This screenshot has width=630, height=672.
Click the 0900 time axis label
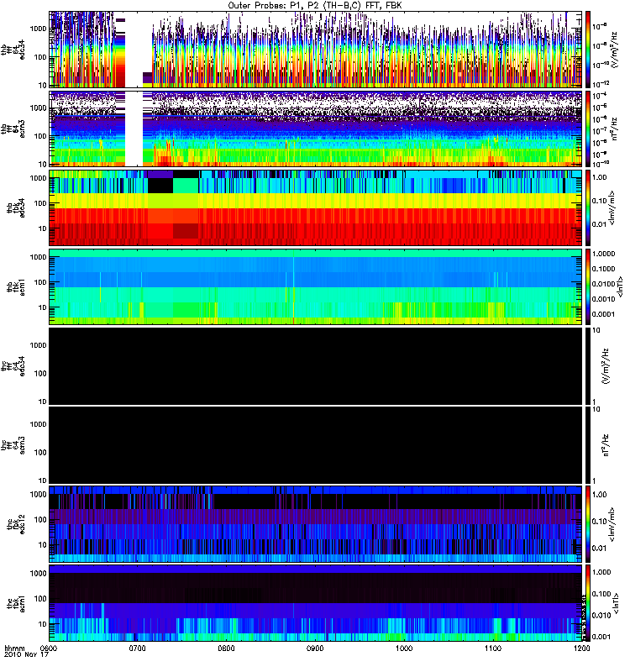click(x=315, y=648)
